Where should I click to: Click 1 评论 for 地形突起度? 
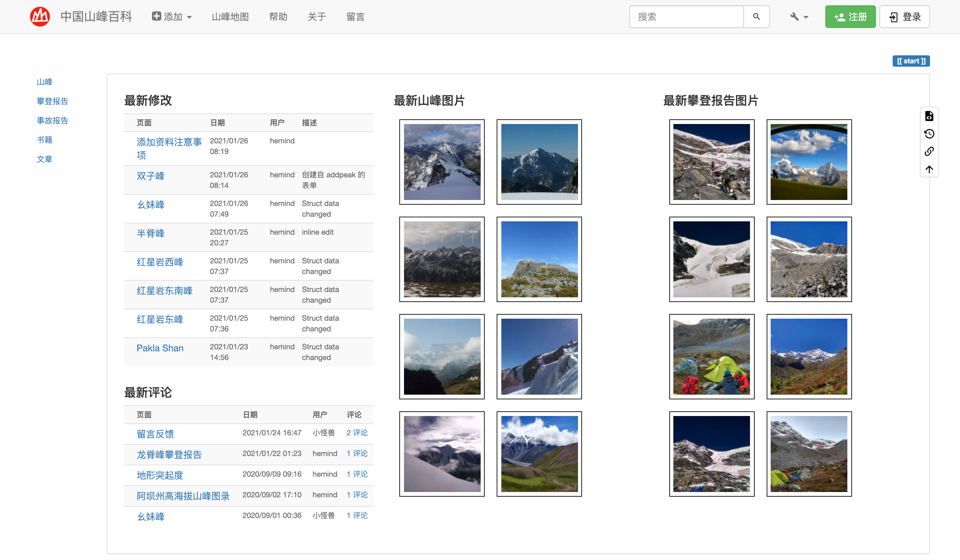357,474
